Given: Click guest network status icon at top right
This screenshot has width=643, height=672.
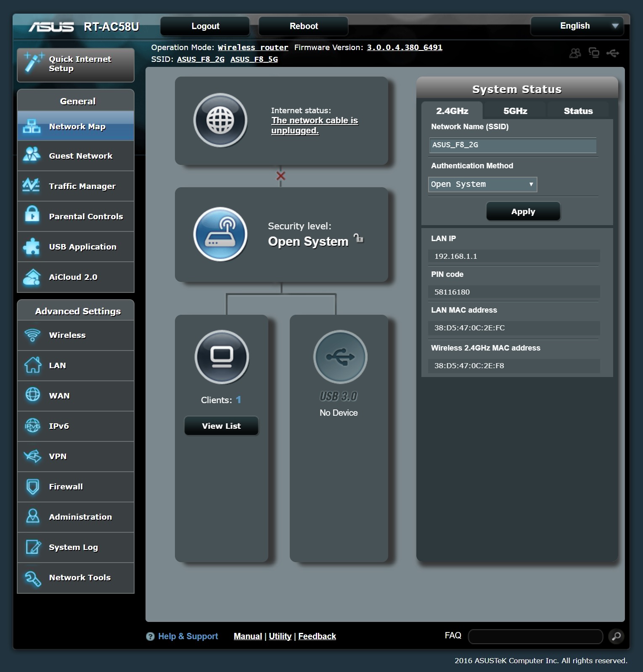Looking at the screenshot, I should coord(575,53).
